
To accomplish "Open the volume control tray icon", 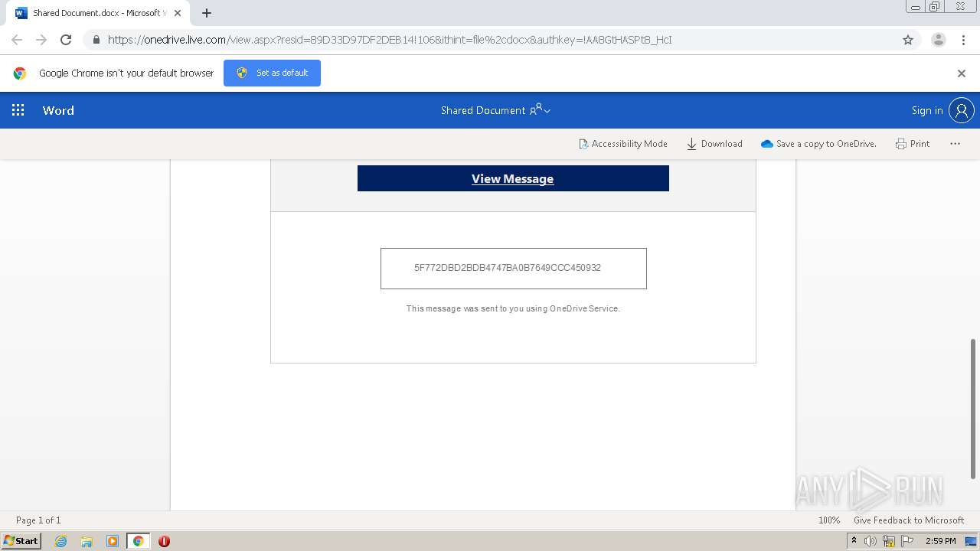I will pyautogui.click(x=871, y=541).
